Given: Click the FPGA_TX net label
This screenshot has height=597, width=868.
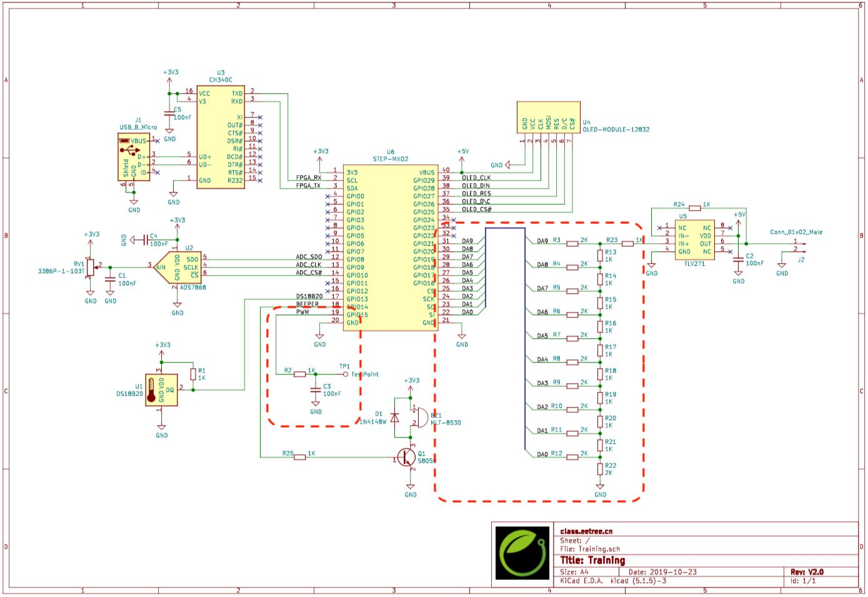Looking at the screenshot, I should click(309, 186).
